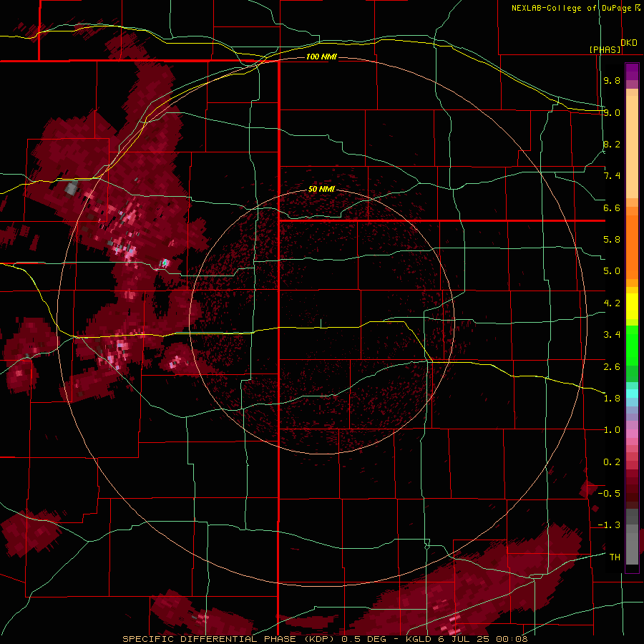
Task: Click the 50 NMI range ring label
Action: pyautogui.click(x=321, y=189)
